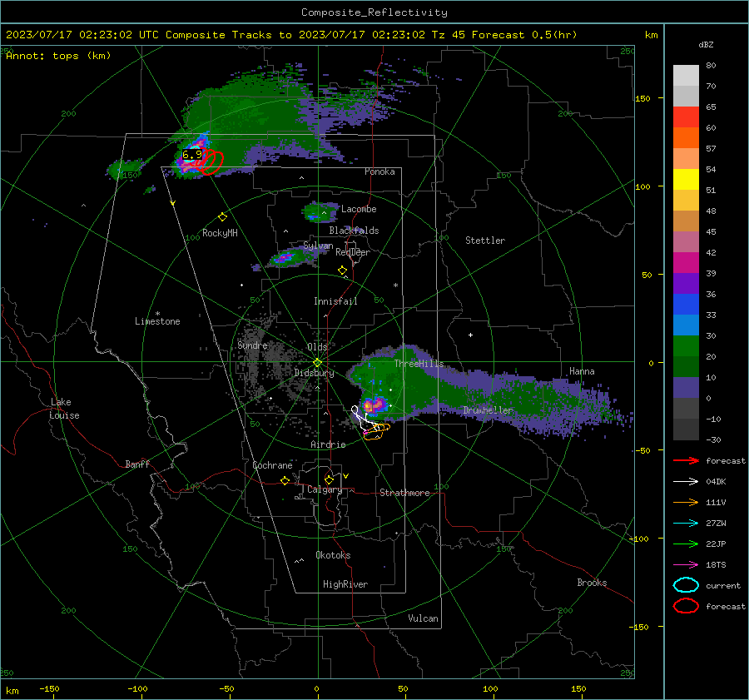Image resolution: width=749 pixels, height=700 pixels.
Task: Click the orange 111V track arrow
Action: click(x=686, y=502)
